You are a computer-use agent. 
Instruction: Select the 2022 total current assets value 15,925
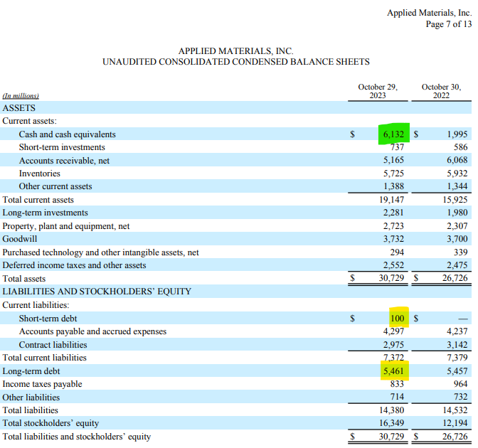[455, 200]
